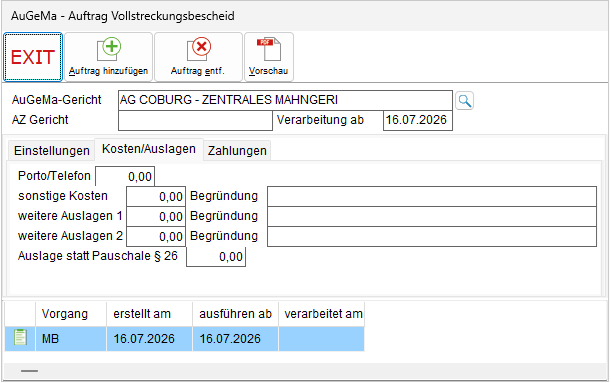611x383 pixels.
Task: Remove order with Auftrag entf.
Action: point(198,57)
